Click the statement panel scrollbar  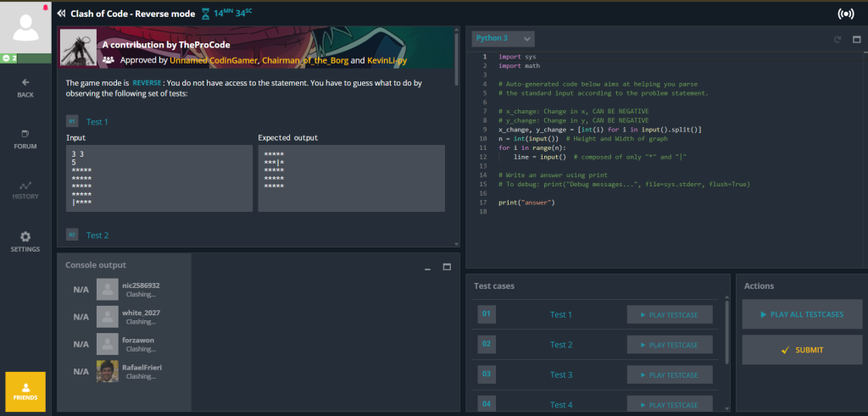pos(456,58)
